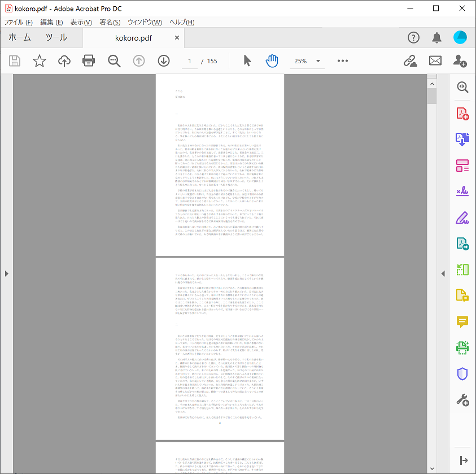The height and width of the screenshot is (474, 476).
Task: Click the vertical scrollbar thumb
Action: coord(432,96)
